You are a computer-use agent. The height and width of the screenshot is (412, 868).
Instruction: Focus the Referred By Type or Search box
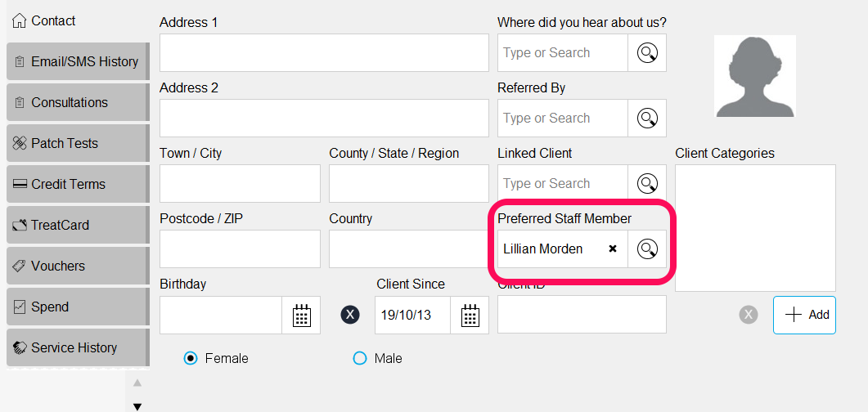pos(562,118)
